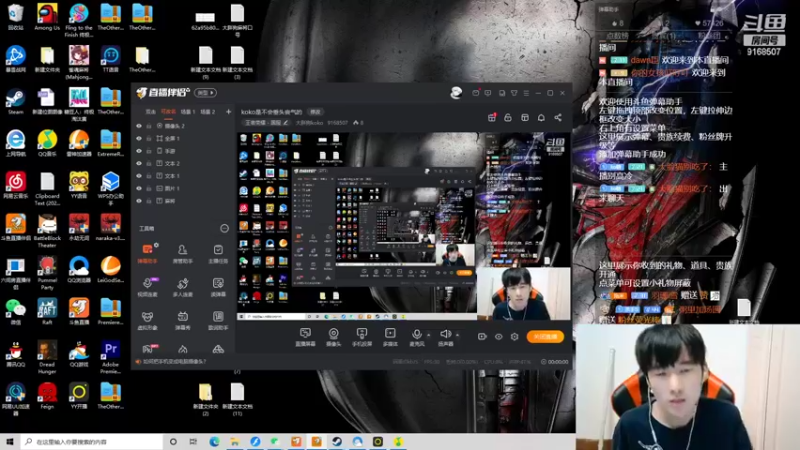Open the orange 弹幕助手 tool
This screenshot has height=450, width=800.
[147, 253]
